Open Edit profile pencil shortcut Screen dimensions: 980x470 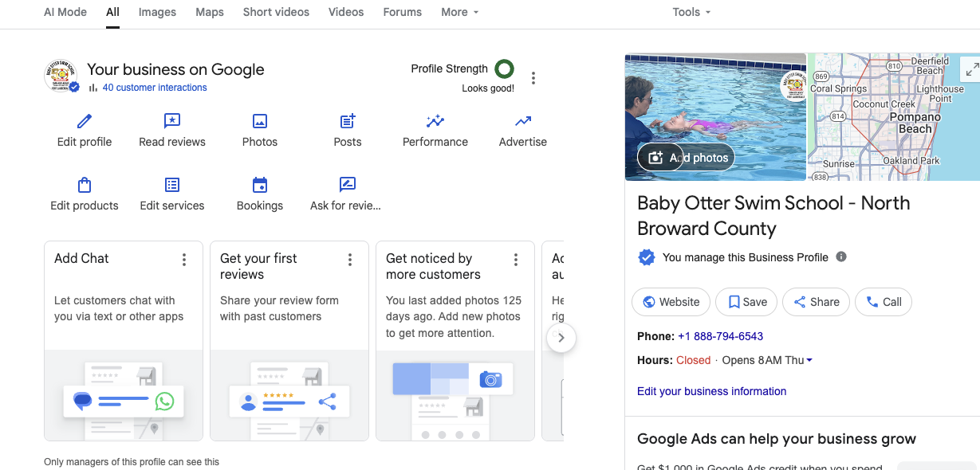[85, 131]
